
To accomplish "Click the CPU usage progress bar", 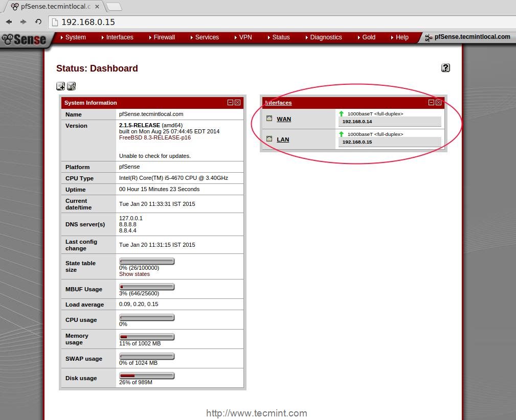I will (x=147, y=317).
